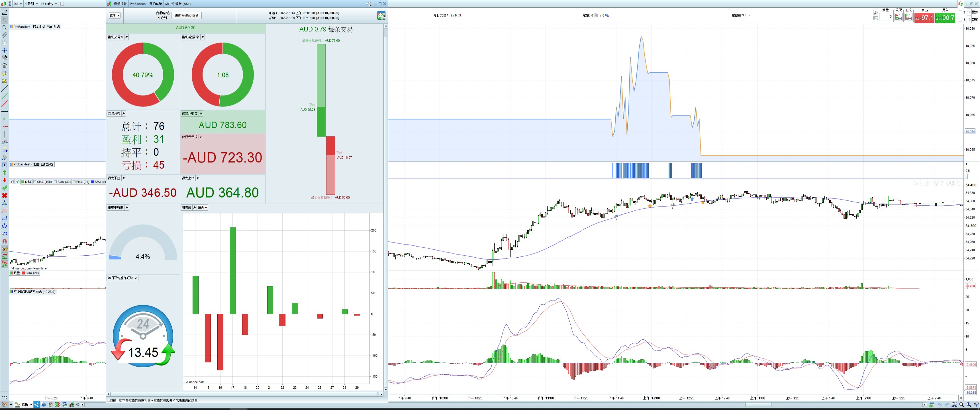Expand the 面板 panel dropdown

pyautogui.click(x=115, y=16)
